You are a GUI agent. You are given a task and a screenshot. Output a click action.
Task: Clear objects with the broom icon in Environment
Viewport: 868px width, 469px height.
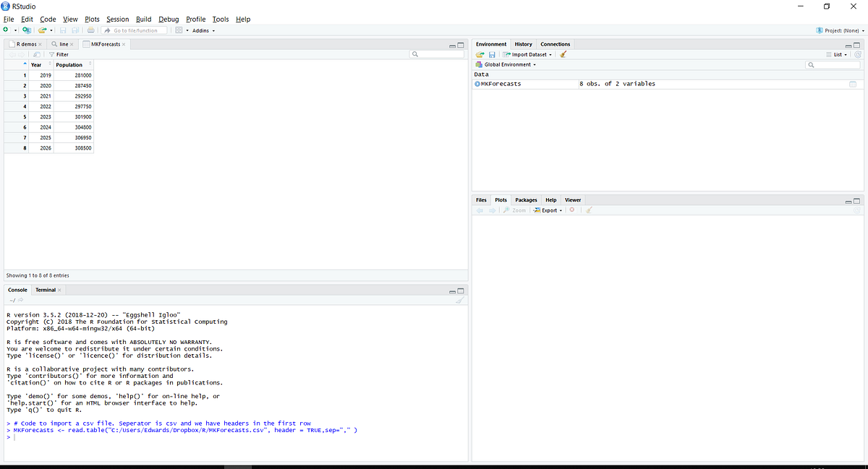click(x=563, y=54)
